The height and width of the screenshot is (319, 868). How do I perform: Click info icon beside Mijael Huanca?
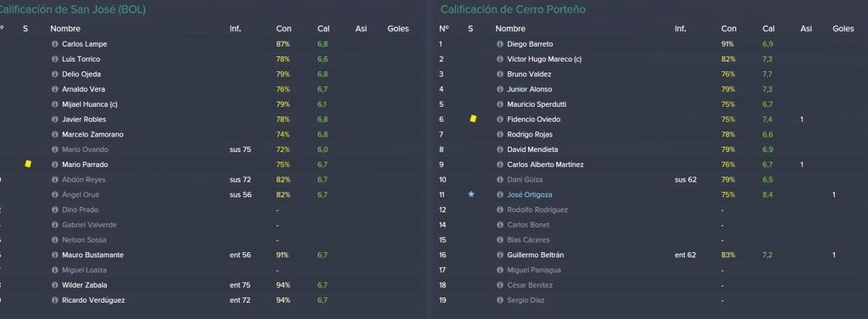[55, 104]
